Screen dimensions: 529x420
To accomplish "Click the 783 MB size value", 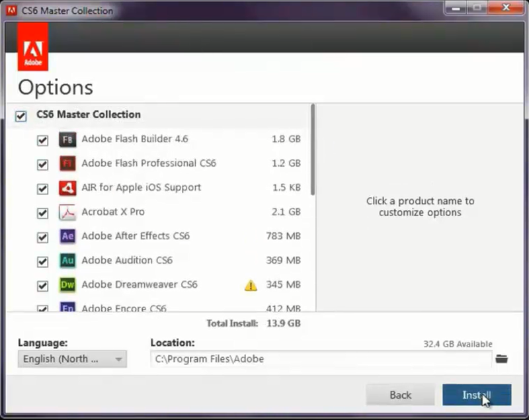I will coord(284,236).
